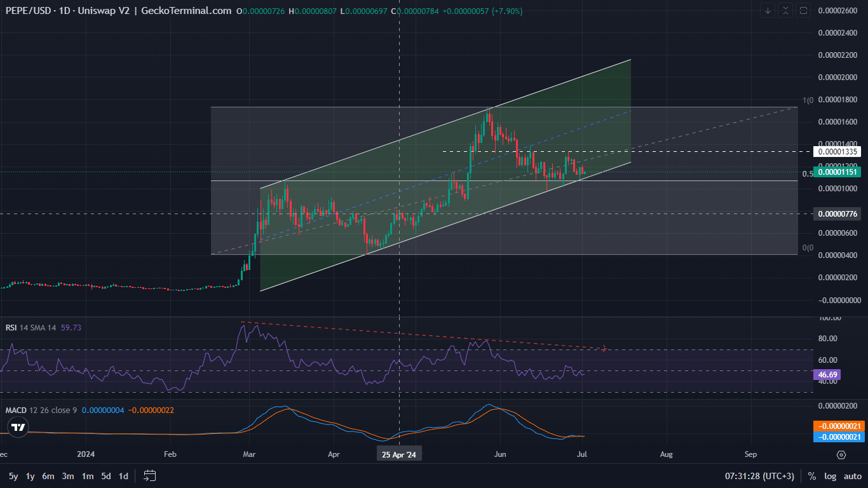This screenshot has width=868, height=488.
Task: Toggle percent scale mode
Action: pos(812,476)
